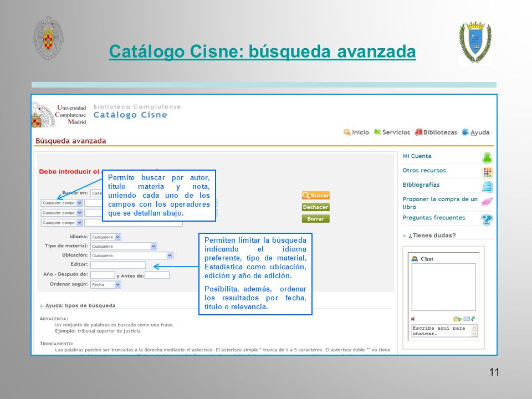The height and width of the screenshot is (399, 532).
Task: Open the bottom Cualquier campo dropdown
Action: (x=62, y=223)
